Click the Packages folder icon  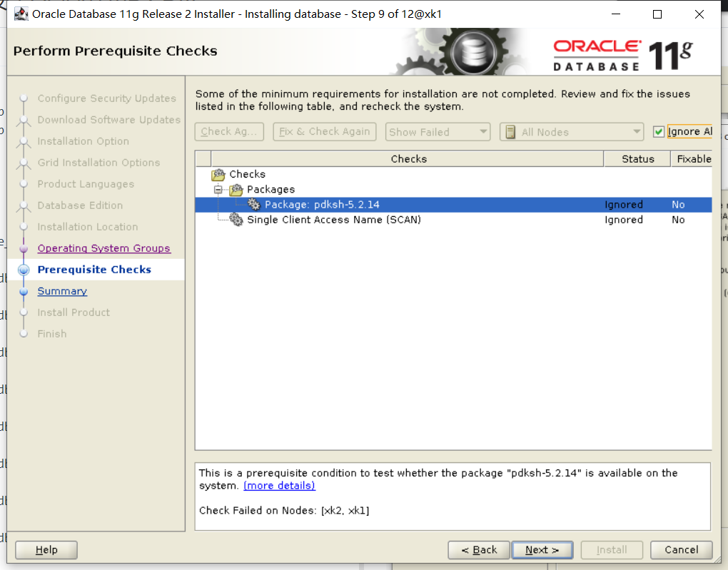236,189
